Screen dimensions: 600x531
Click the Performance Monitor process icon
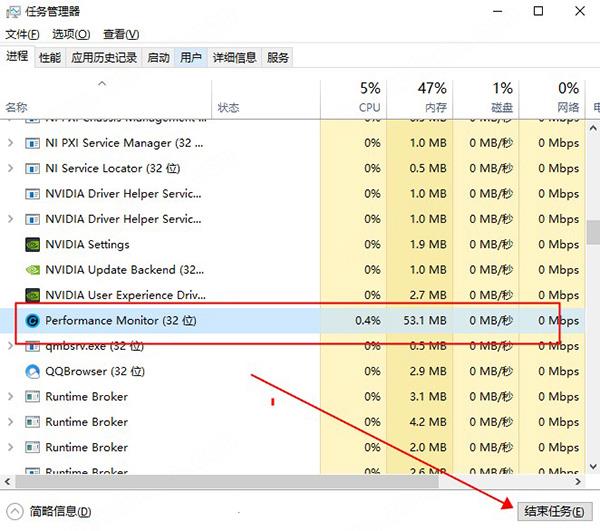click(33, 321)
